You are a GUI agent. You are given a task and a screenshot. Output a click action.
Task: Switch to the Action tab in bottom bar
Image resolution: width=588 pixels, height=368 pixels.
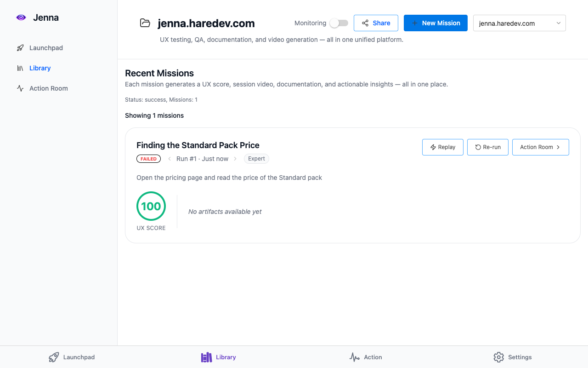[366, 357]
